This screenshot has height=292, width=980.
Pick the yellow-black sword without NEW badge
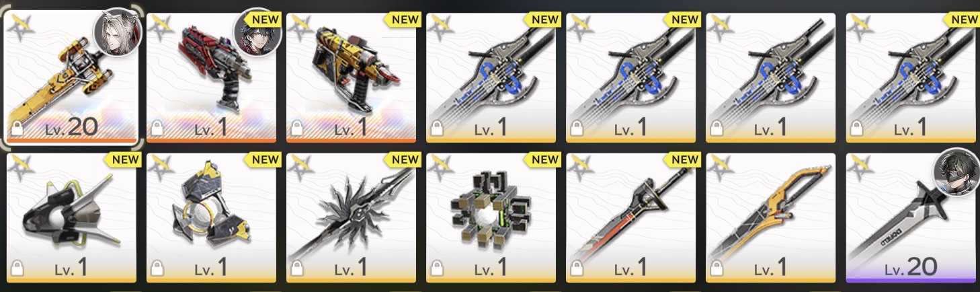[x=770, y=217]
